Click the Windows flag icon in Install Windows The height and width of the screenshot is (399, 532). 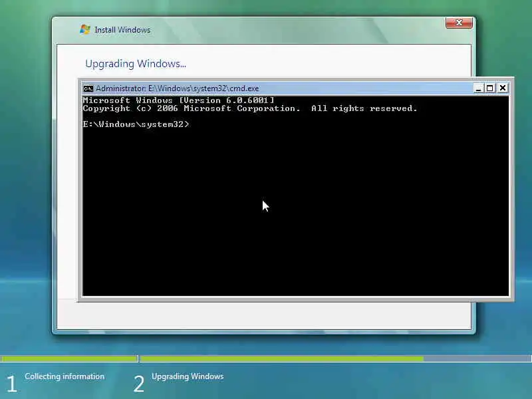85,29
